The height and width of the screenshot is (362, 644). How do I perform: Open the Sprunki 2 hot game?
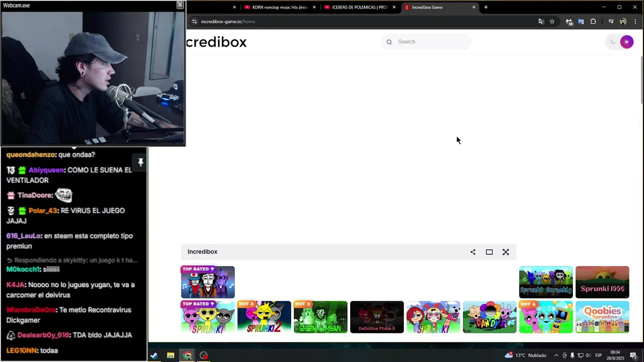264,317
